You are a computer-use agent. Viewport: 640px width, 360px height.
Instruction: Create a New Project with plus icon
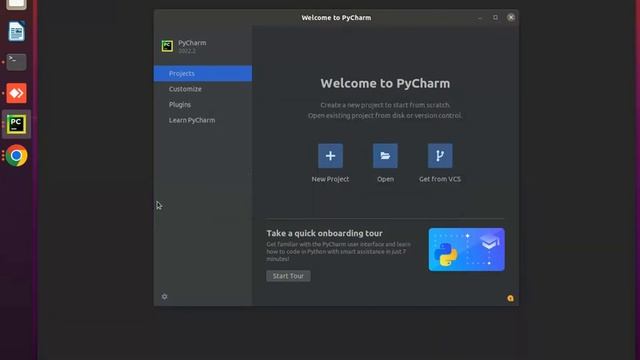click(x=330, y=156)
